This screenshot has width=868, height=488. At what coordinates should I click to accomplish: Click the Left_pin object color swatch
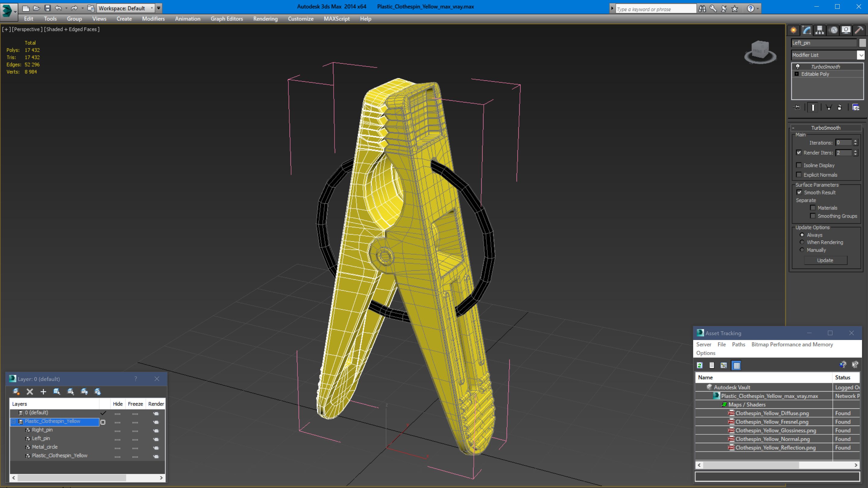coord(862,43)
